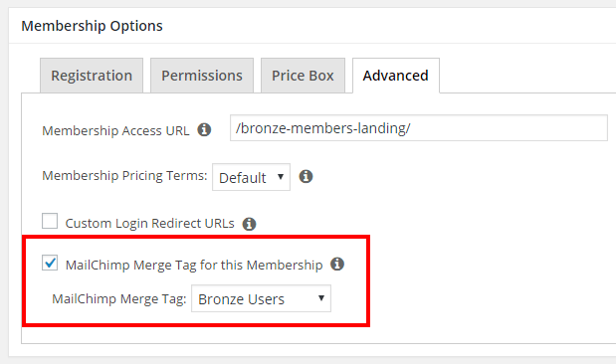
Task: Click the Membership Options panel heading
Action: coord(92,26)
